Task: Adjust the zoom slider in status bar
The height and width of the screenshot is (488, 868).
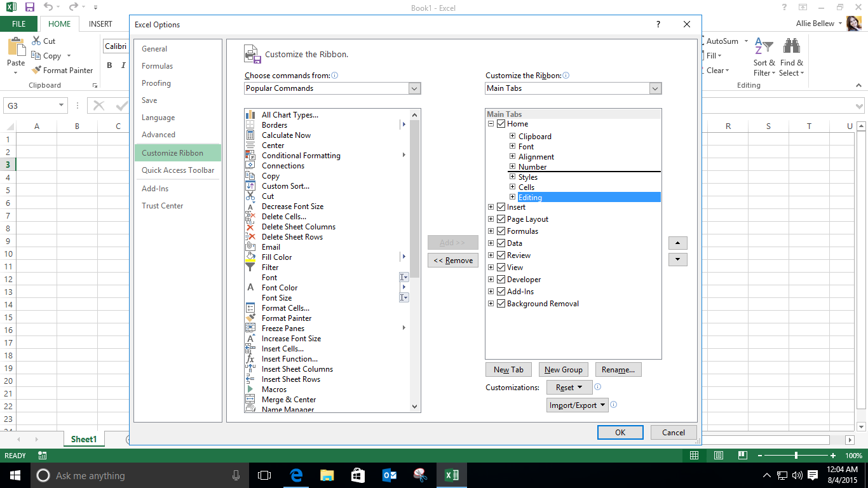Action: tap(796, 456)
